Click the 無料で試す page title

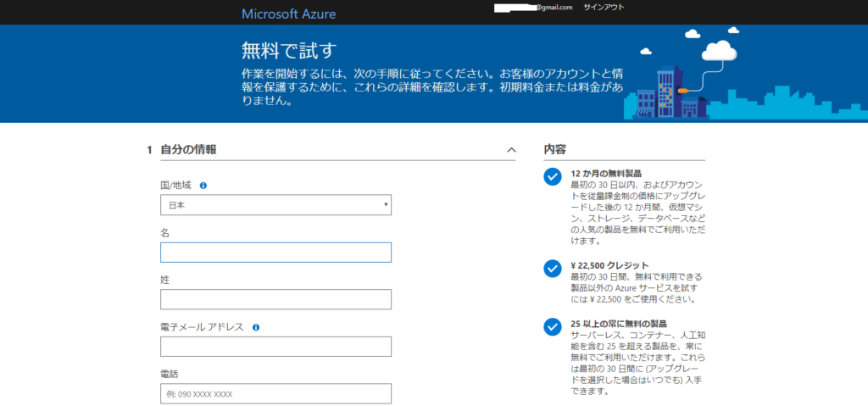click(290, 50)
